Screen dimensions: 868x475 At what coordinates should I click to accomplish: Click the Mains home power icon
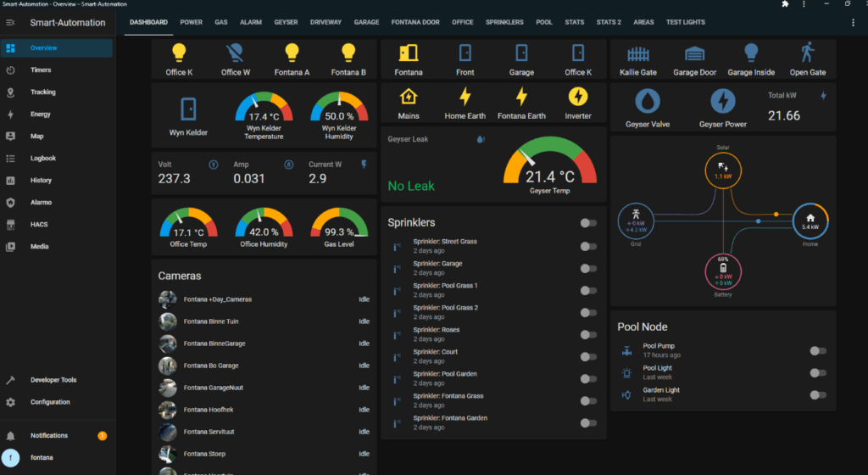409,96
